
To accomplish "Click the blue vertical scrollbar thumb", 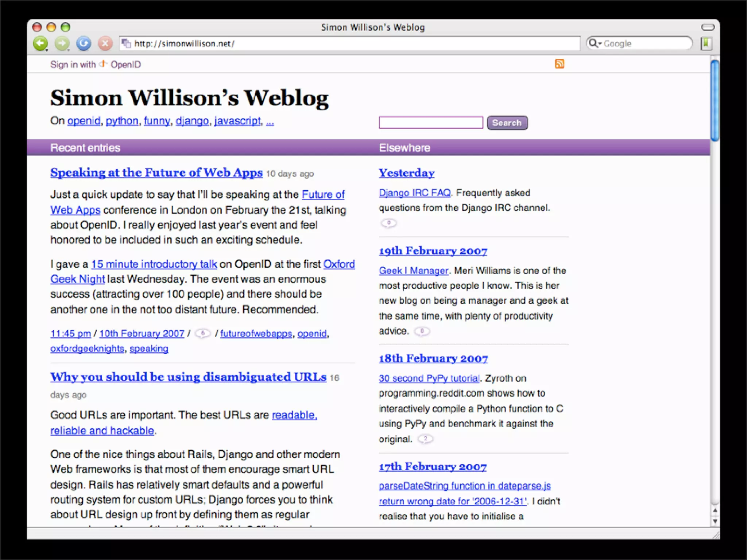I will tap(715, 100).
